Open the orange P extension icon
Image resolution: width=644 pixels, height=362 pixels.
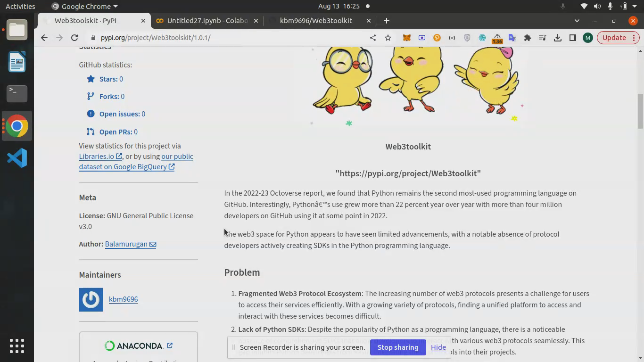[x=437, y=38]
